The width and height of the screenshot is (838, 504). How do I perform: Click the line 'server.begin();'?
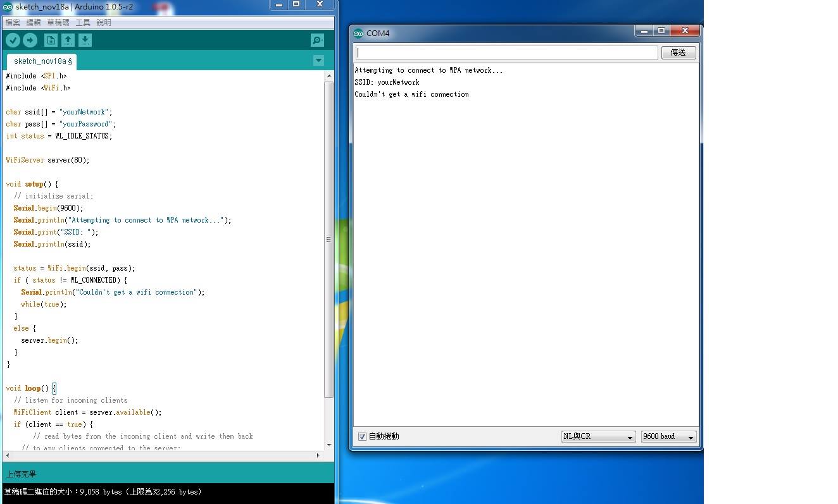(x=49, y=340)
